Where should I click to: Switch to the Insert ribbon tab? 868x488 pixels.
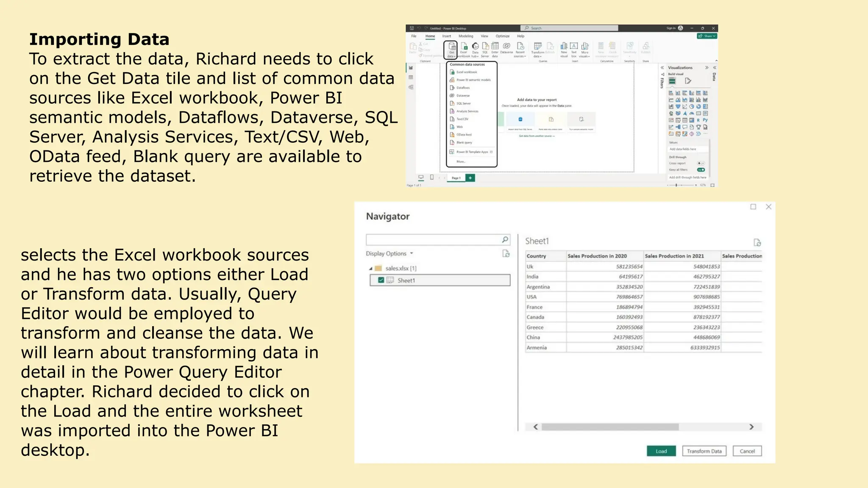pyautogui.click(x=447, y=36)
